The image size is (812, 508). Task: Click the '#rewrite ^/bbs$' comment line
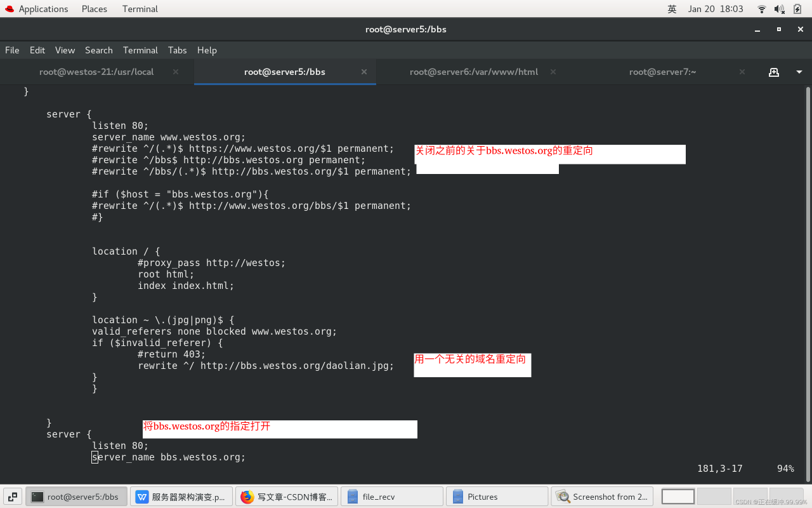229,160
